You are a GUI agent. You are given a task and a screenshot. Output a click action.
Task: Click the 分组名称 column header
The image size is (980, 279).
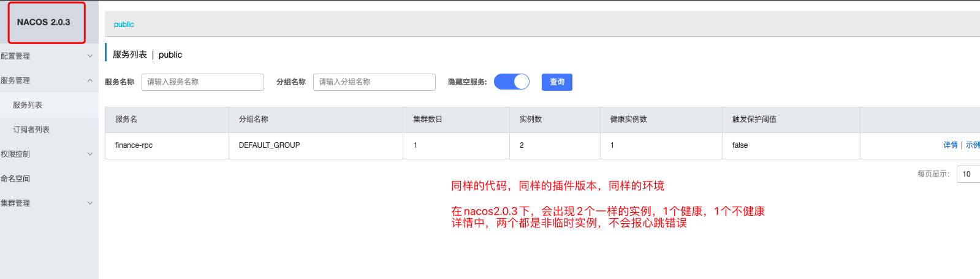316,120
